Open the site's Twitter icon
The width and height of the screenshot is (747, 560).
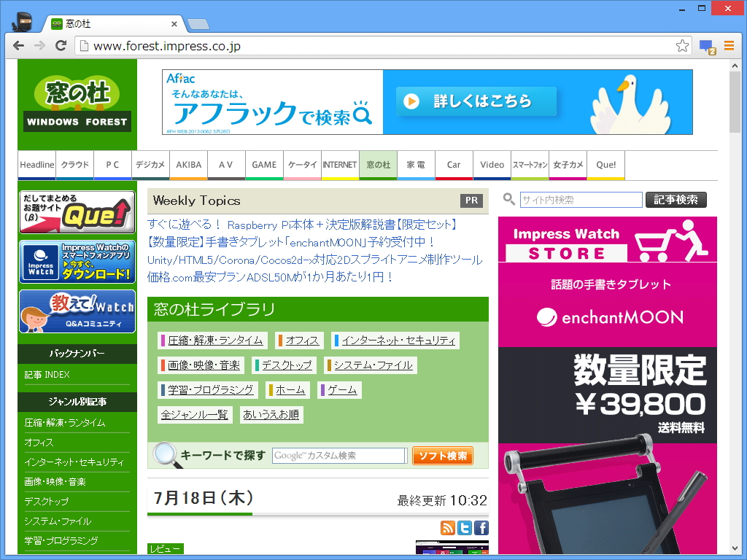click(464, 527)
